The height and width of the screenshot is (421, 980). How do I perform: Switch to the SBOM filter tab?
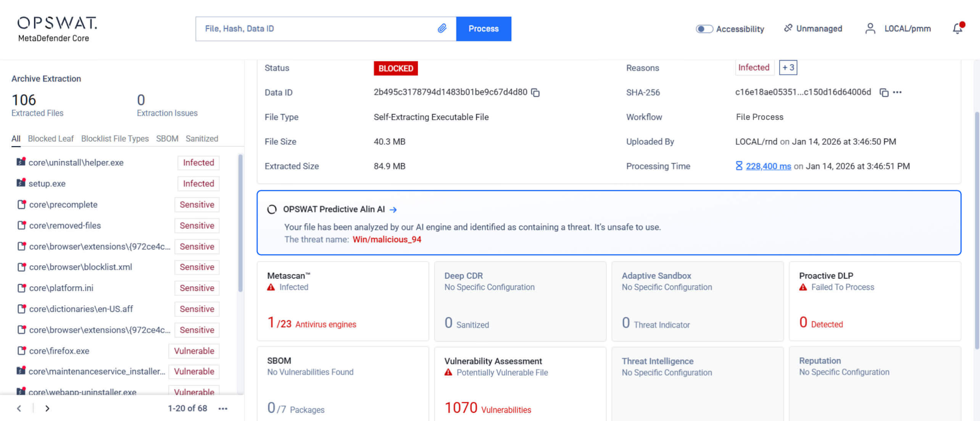tap(167, 139)
